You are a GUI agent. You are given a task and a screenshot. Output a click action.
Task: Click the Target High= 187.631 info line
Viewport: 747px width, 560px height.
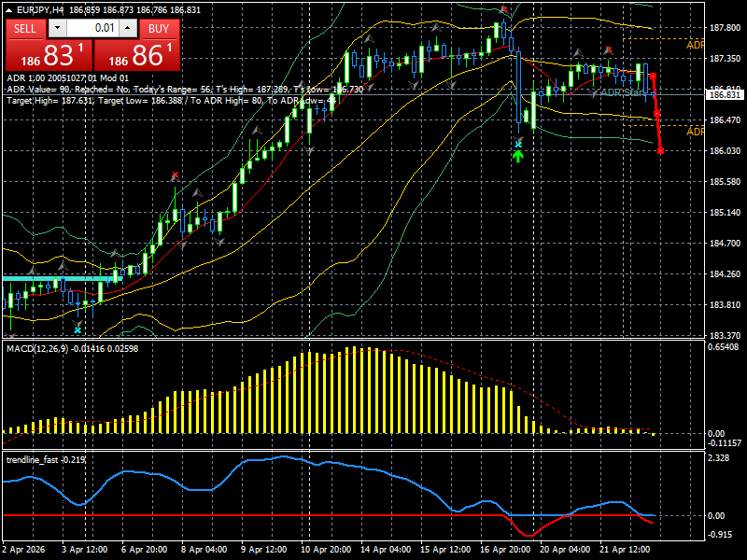coord(172,101)
